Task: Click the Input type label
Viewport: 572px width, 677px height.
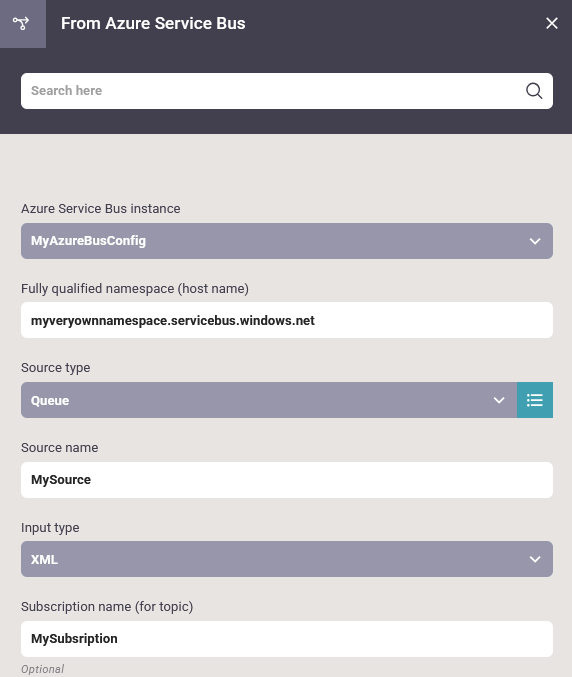Action: click(50, 528)
